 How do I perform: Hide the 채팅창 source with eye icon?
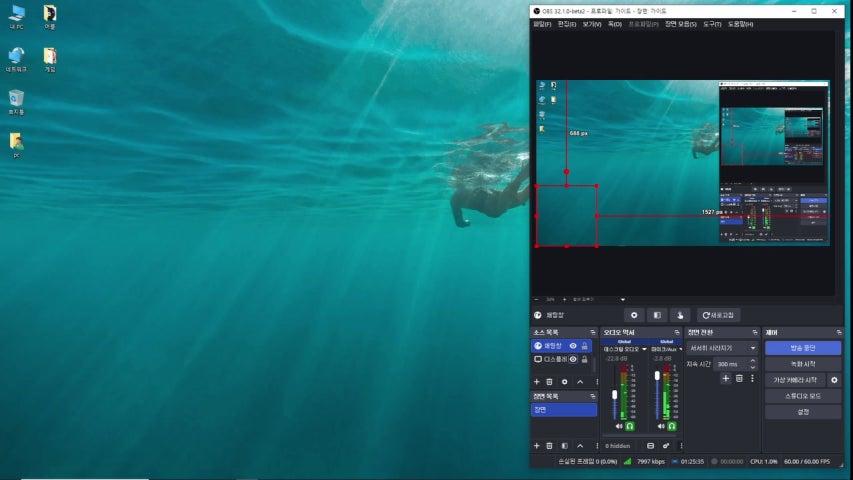[x=573, y=345]
